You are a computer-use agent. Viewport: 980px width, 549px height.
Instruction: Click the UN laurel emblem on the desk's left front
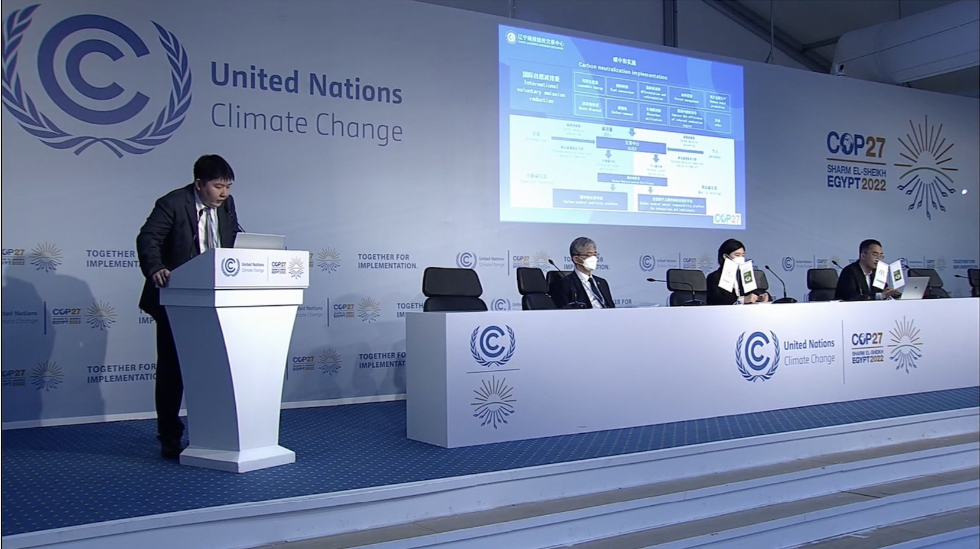click(492, 345)
